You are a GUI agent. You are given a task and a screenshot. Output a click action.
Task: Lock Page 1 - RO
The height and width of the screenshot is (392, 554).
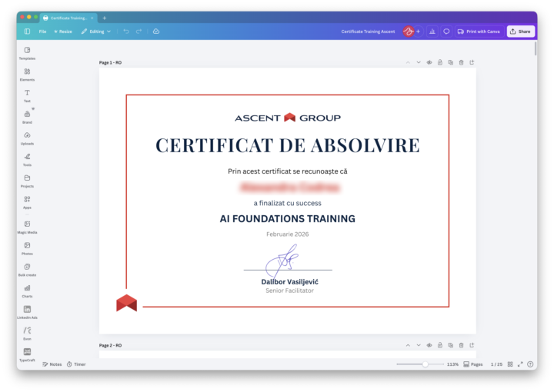point(440,62)
